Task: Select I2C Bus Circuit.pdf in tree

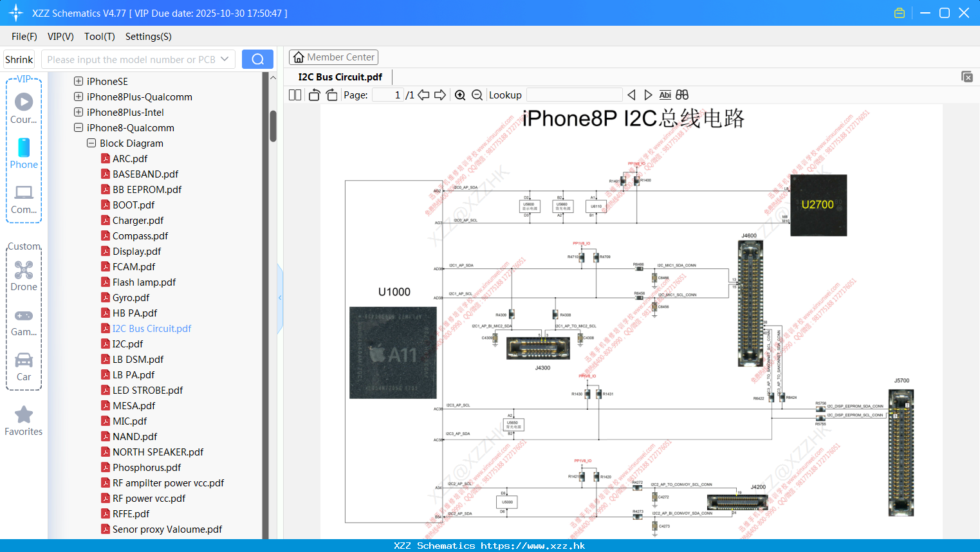Action: coord(152,328)
